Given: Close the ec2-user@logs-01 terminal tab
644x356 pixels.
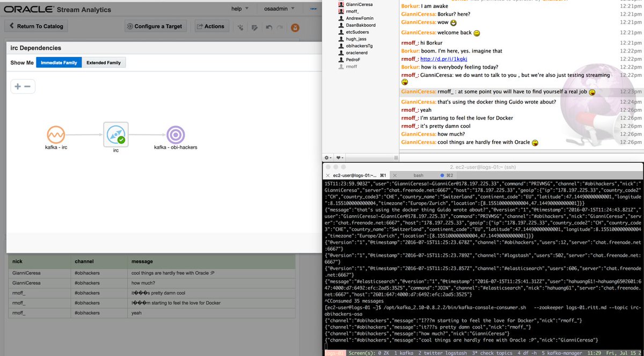Looking at the screenshot, I should tap(328, 176).
